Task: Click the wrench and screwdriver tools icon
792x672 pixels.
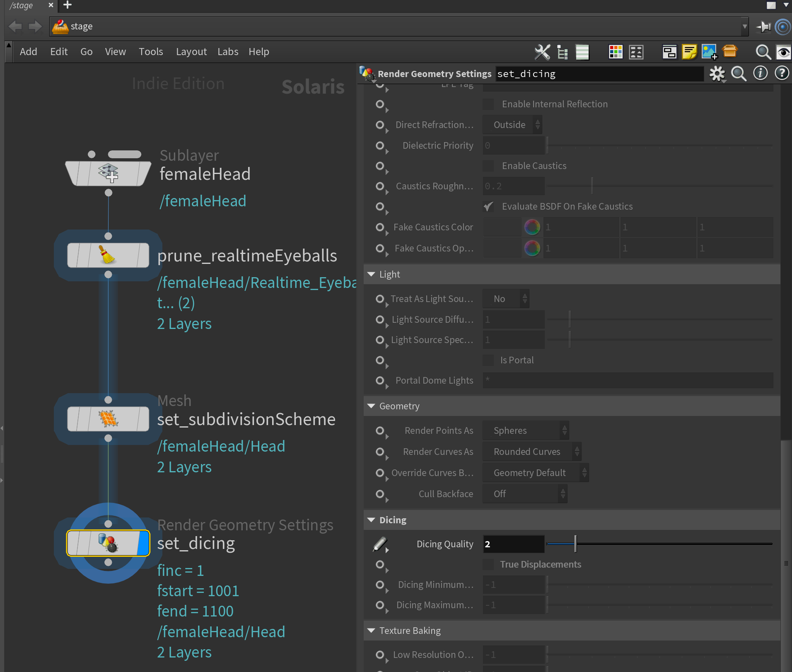Action: coord(542,52)
